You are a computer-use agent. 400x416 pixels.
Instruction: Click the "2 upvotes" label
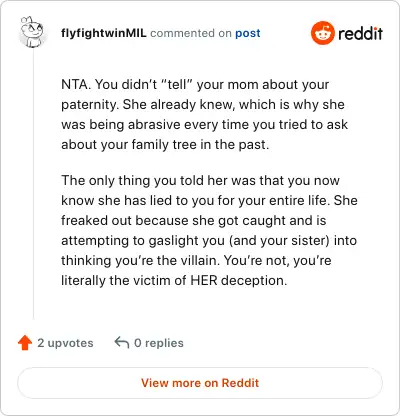pyautogui.click(x=65, y=343)
